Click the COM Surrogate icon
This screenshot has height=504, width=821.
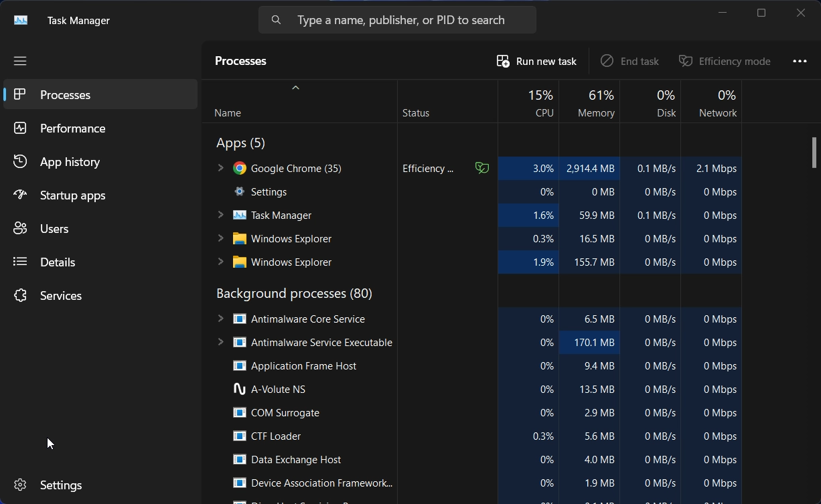(239, 412)
